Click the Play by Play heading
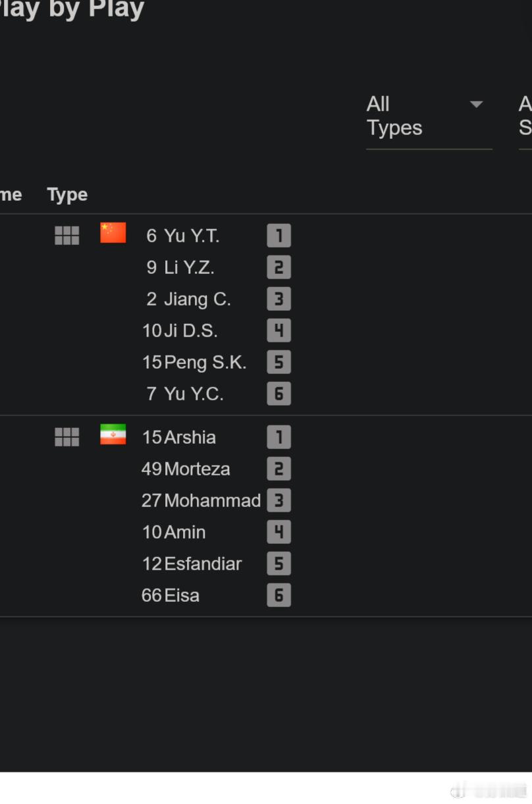This screenshot has width=532, height=804. pos(72,9)
